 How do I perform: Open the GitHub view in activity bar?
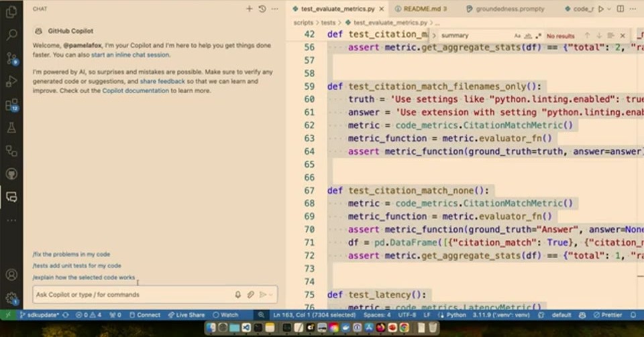tap(11, 174)
